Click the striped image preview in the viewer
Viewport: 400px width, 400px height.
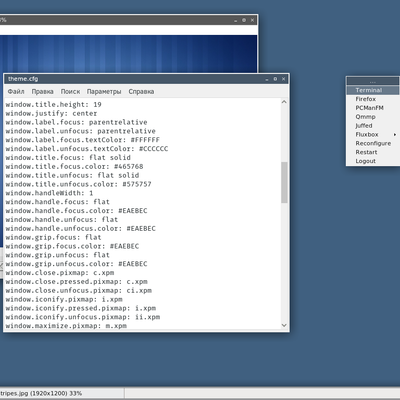coord(128,54)
